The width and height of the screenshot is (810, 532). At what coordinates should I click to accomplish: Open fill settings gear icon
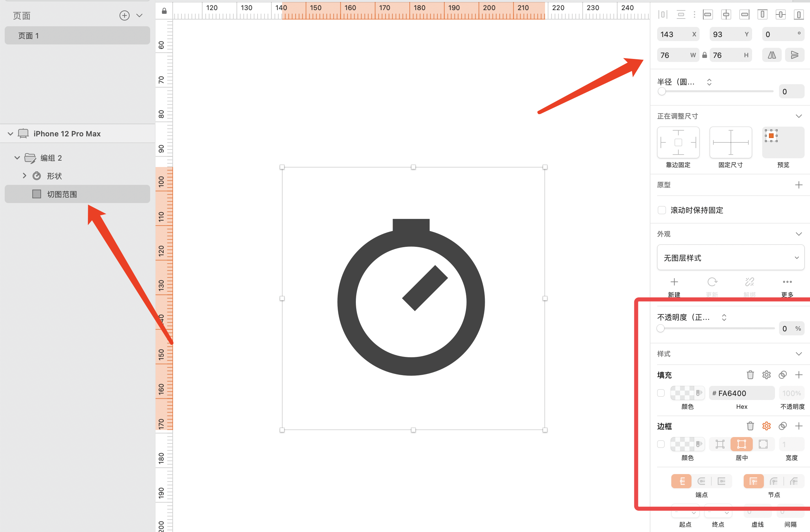[x=766, y=375]
